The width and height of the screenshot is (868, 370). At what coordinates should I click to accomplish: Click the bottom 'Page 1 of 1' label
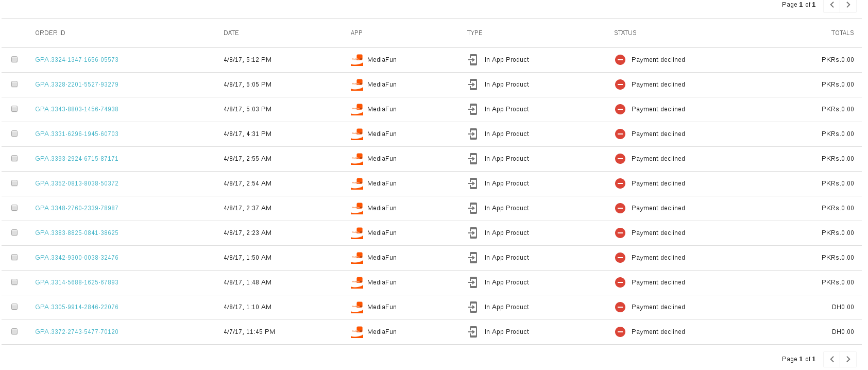click(798, 359)
